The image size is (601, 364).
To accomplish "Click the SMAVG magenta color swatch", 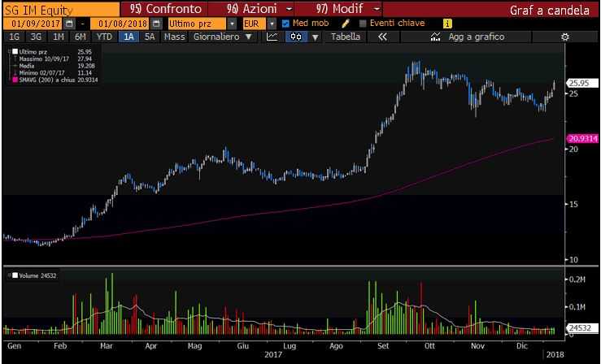I will tap(15, 80).
